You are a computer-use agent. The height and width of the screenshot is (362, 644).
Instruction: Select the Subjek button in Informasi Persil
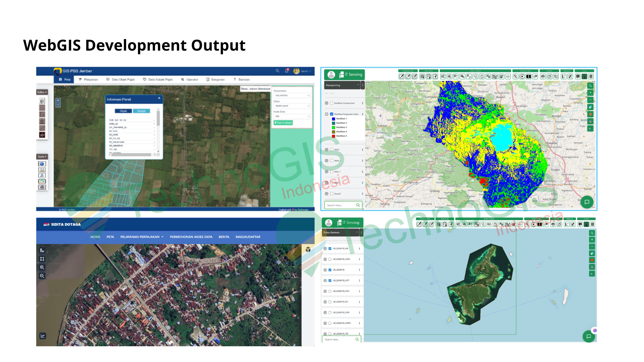point(141,111)
